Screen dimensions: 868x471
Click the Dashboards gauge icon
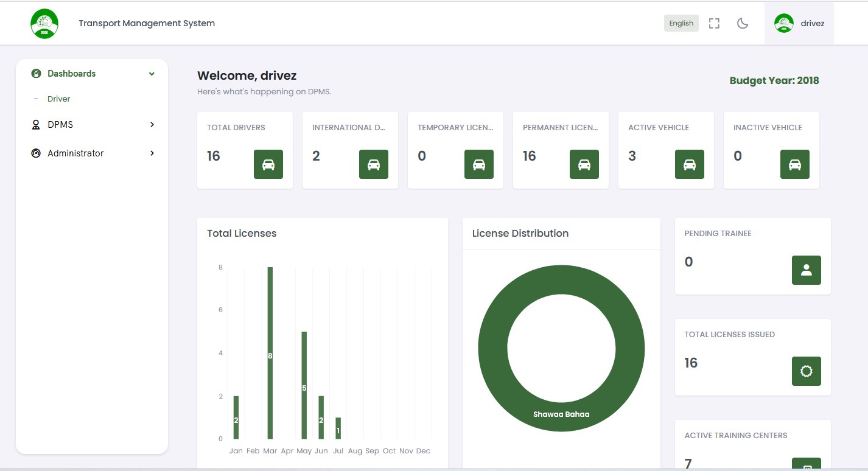click(36, 74)
